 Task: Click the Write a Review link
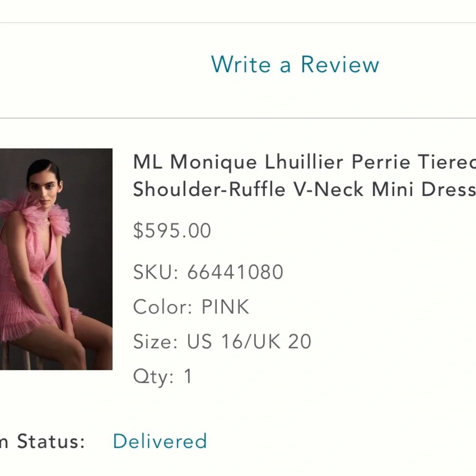tap(294, 65)
